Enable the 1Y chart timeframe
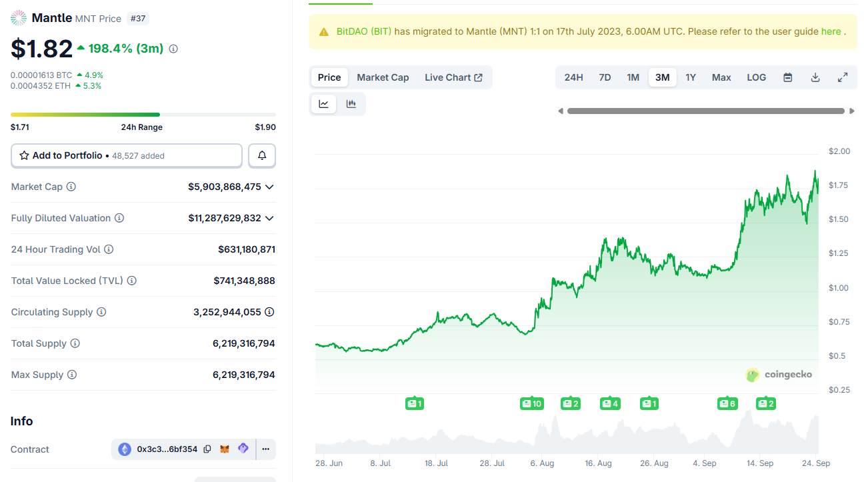The height and width of the screenshot is (482, 868). 691,77
